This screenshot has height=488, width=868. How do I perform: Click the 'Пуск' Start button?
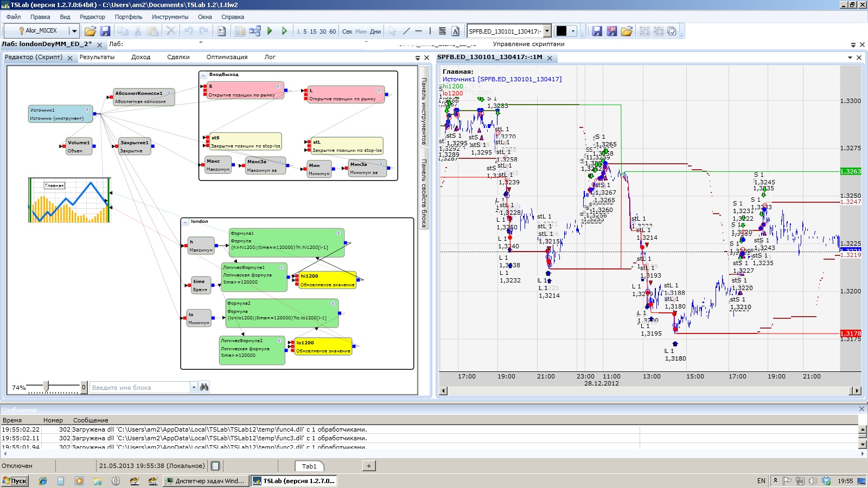pos(15,481)
